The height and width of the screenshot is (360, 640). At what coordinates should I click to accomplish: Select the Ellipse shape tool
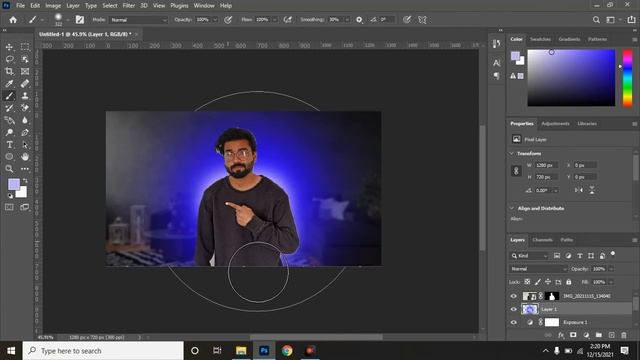(x=9, y=157)
